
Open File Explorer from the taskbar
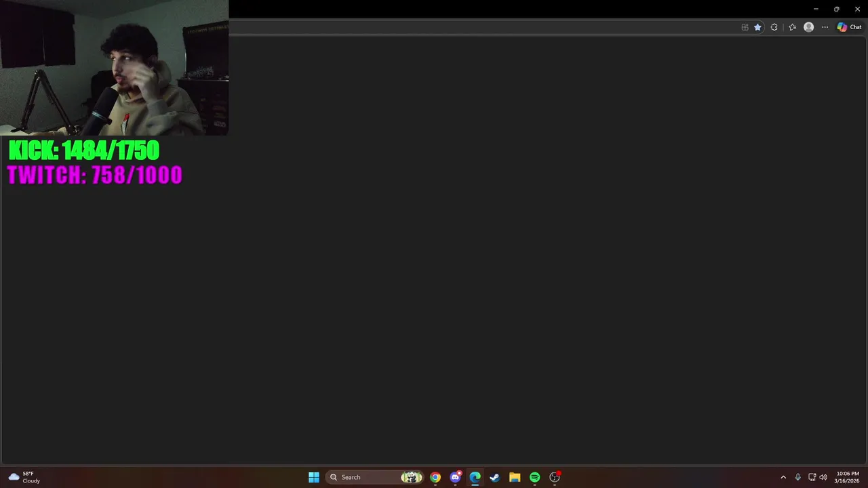[x=515, y=477]
